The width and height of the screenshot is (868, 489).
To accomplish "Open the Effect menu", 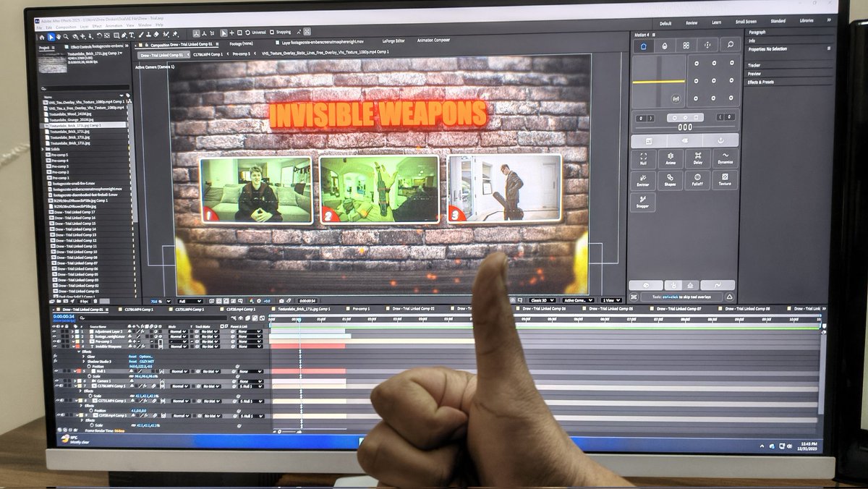I will (x=97, y=26).
